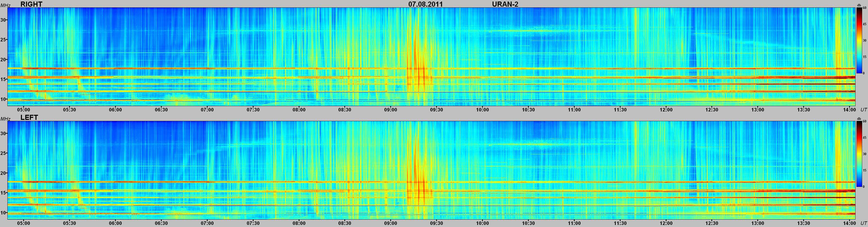Click the RIGHT panel dB color scale bar
The height and width of the screenshot is (227, 868).
(859, 41)
